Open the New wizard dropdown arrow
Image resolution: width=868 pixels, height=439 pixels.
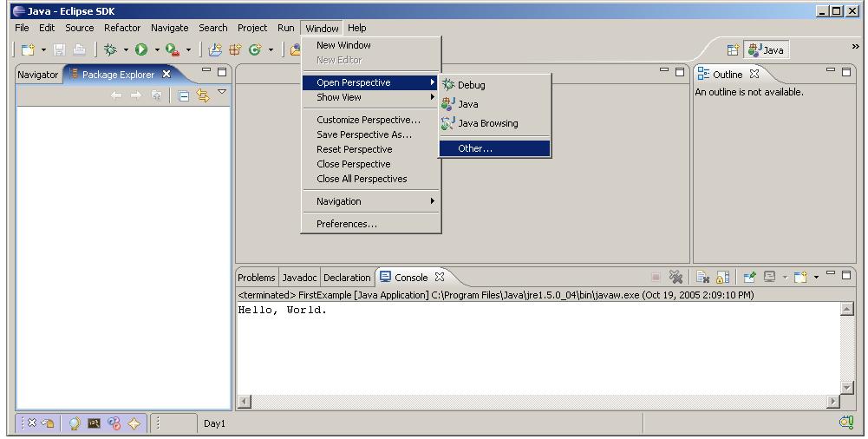(43, 49)
